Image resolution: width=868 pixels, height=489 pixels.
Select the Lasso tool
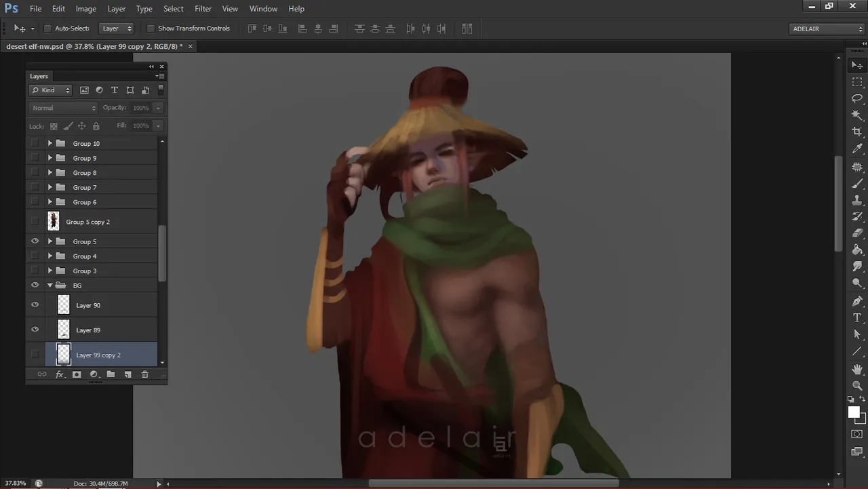(x=857, y=98)
